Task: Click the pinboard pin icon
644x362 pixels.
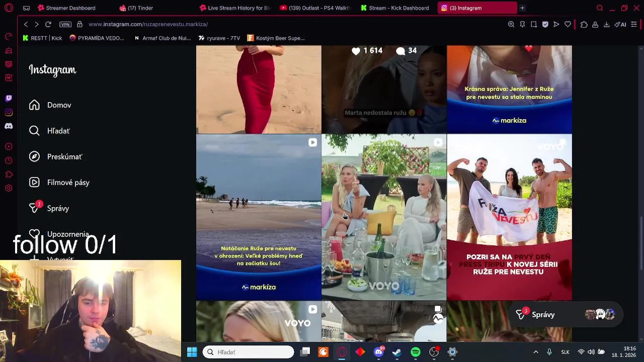Action: 522,24
